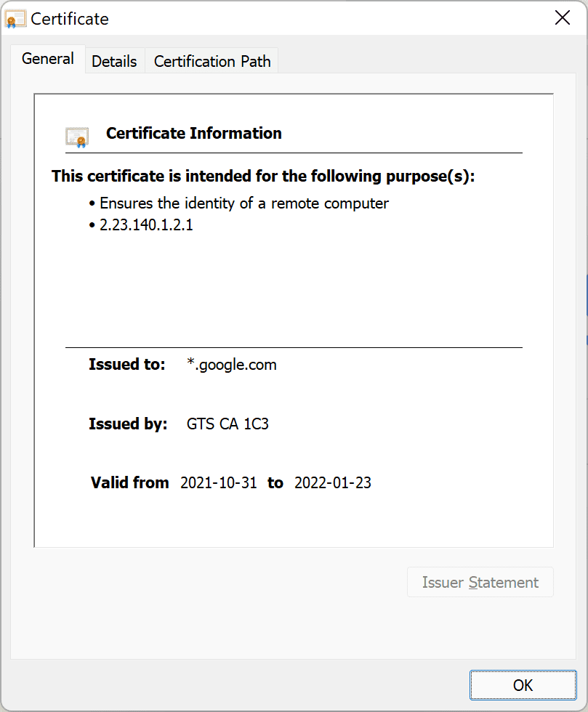Select the General tab

48,59
